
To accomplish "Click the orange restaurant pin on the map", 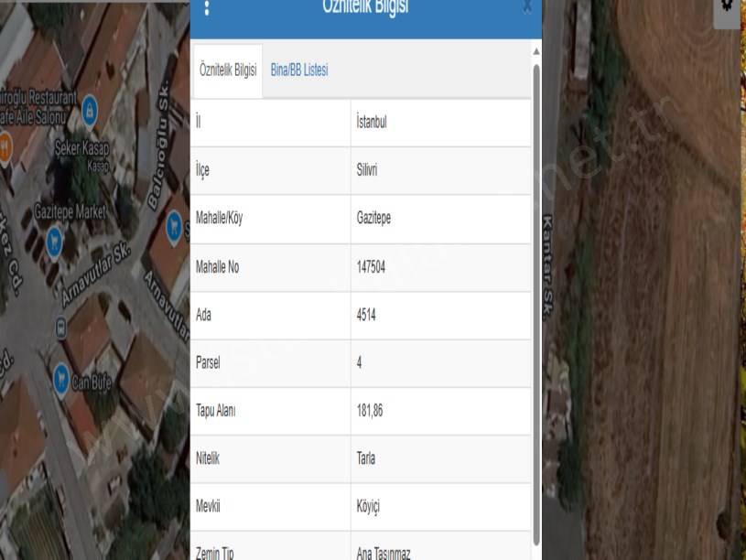I will (x=5, y=144).
